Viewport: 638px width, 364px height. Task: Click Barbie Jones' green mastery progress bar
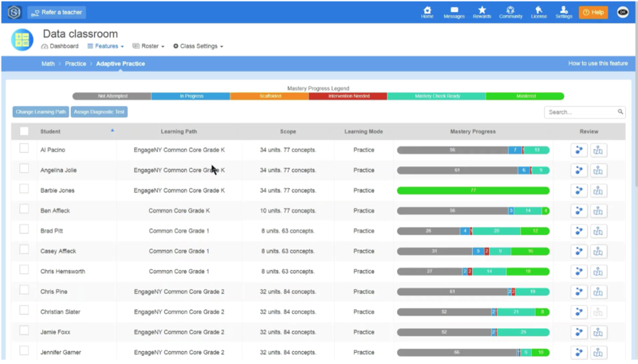pos(473,190)
